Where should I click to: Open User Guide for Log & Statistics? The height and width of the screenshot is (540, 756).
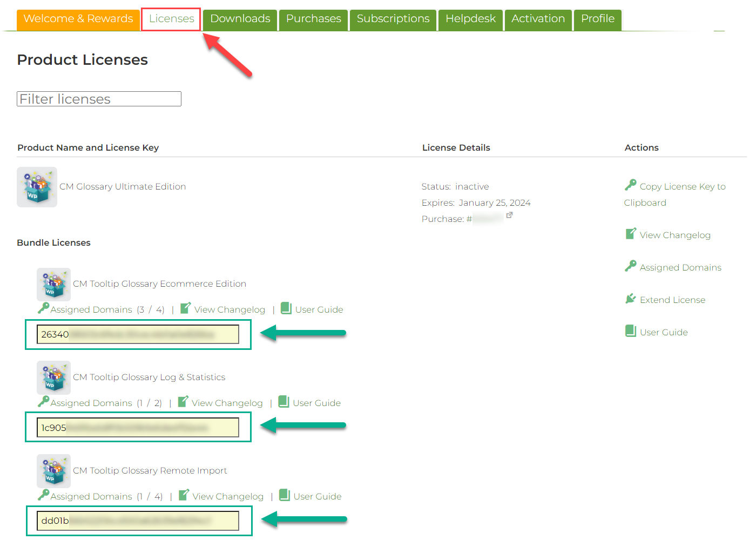pos(317,403)
